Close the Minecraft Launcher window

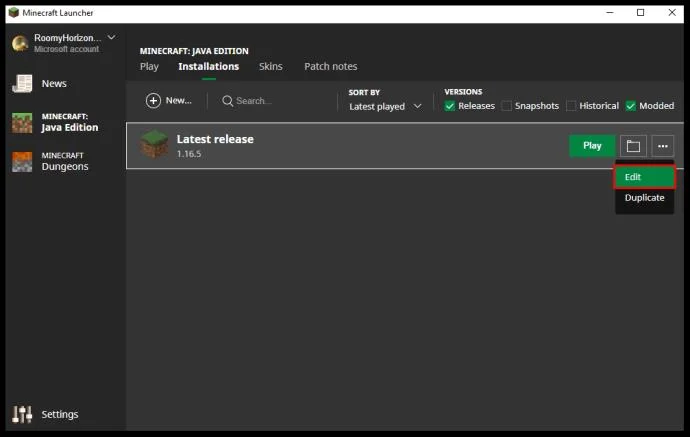point(672,12)
